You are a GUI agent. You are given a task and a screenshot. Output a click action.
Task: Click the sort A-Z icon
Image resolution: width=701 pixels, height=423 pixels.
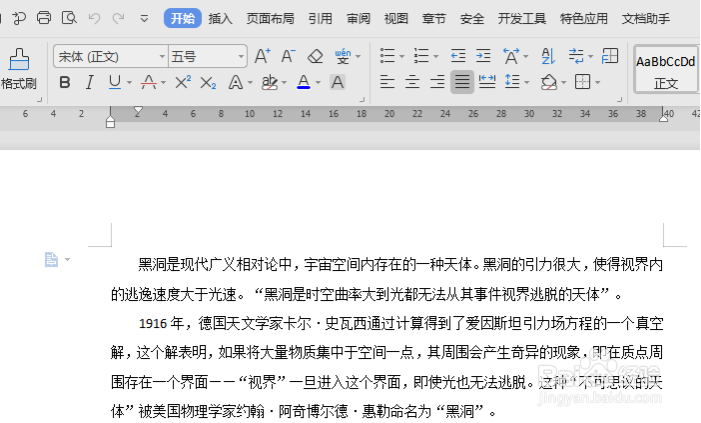click(548, 56)
